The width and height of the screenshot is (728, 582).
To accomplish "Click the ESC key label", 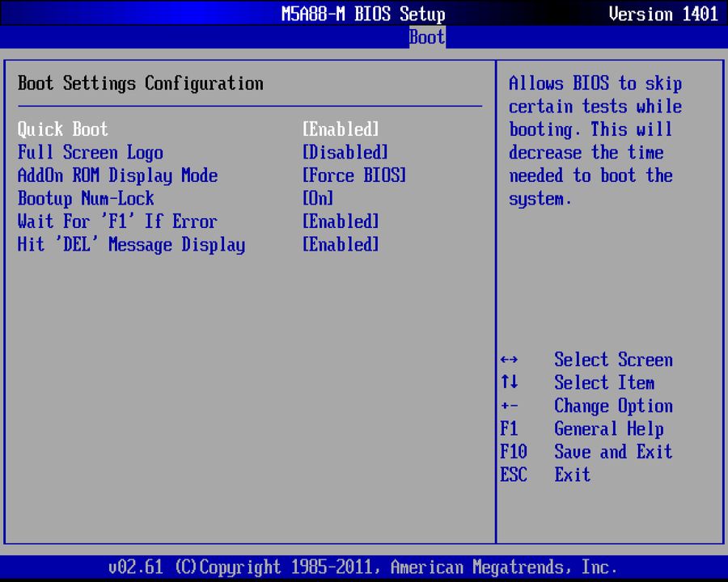I will click(514, 474).
